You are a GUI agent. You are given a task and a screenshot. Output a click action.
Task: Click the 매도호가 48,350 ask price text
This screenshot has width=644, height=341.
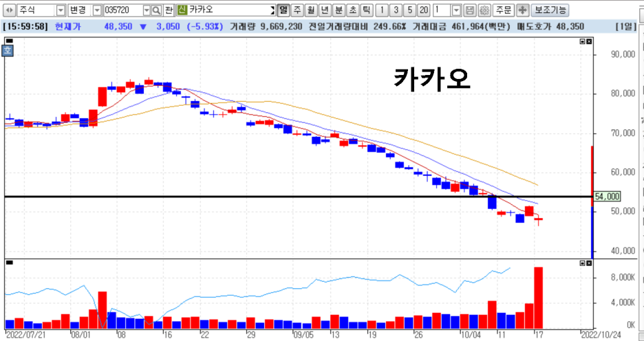pos(550,27)
